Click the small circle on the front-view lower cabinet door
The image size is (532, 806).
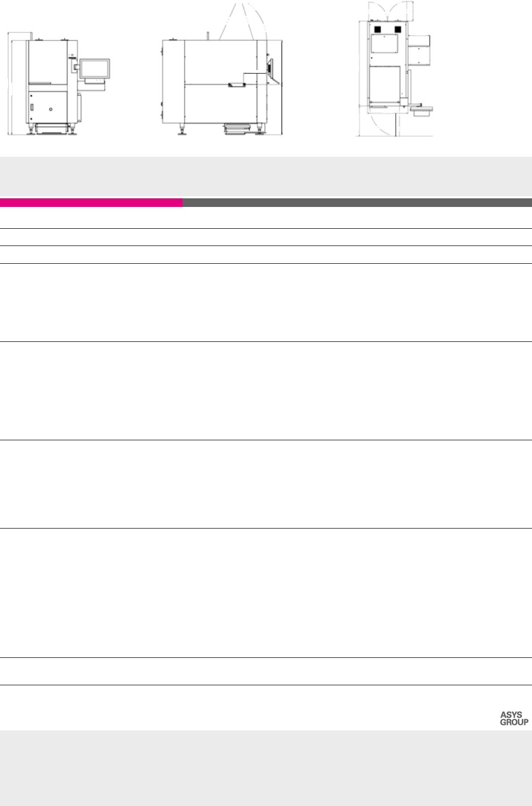(51, 109)
